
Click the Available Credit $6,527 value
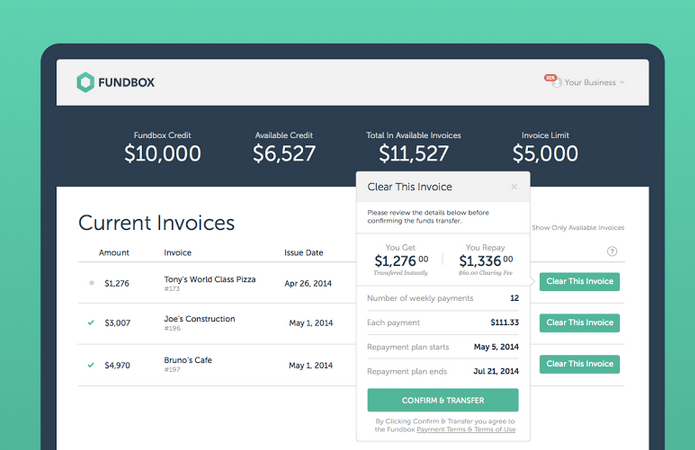tap(284, 154)
